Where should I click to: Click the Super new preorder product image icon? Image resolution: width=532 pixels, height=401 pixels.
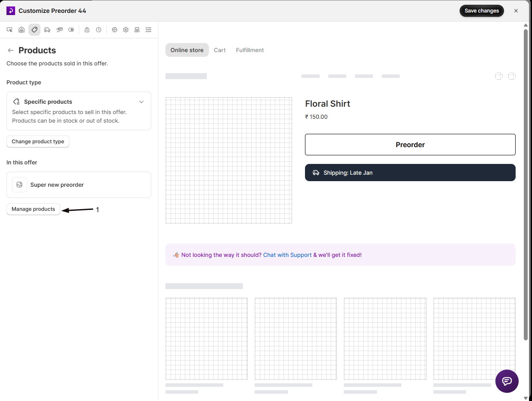(x=19, y=185)
